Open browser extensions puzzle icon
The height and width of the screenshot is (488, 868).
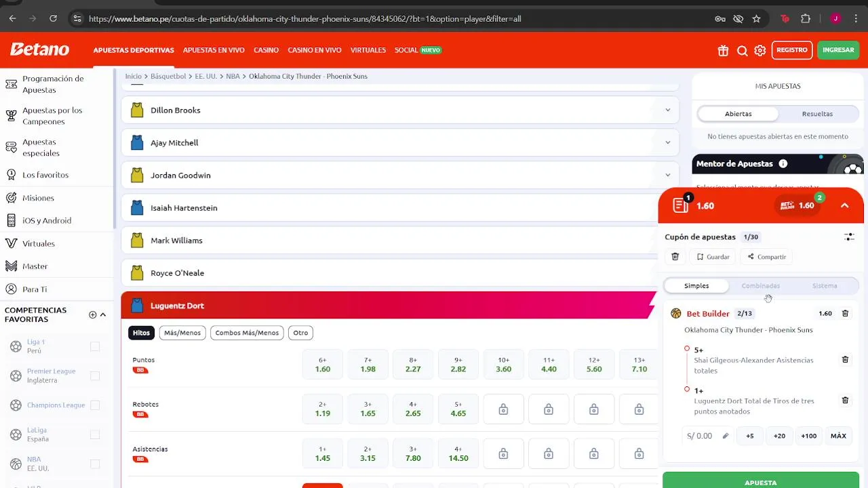click(x=806, y=19)
